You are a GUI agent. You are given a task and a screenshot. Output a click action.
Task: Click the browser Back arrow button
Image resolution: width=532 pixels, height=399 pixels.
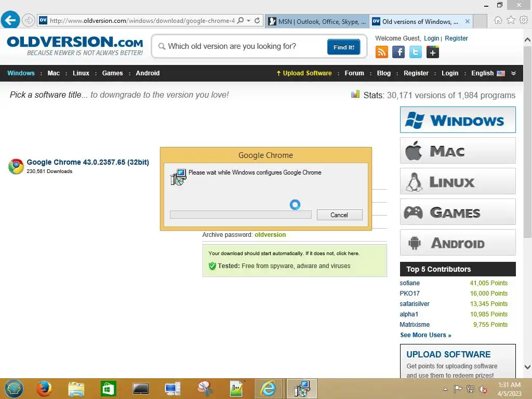coord(10,20)
